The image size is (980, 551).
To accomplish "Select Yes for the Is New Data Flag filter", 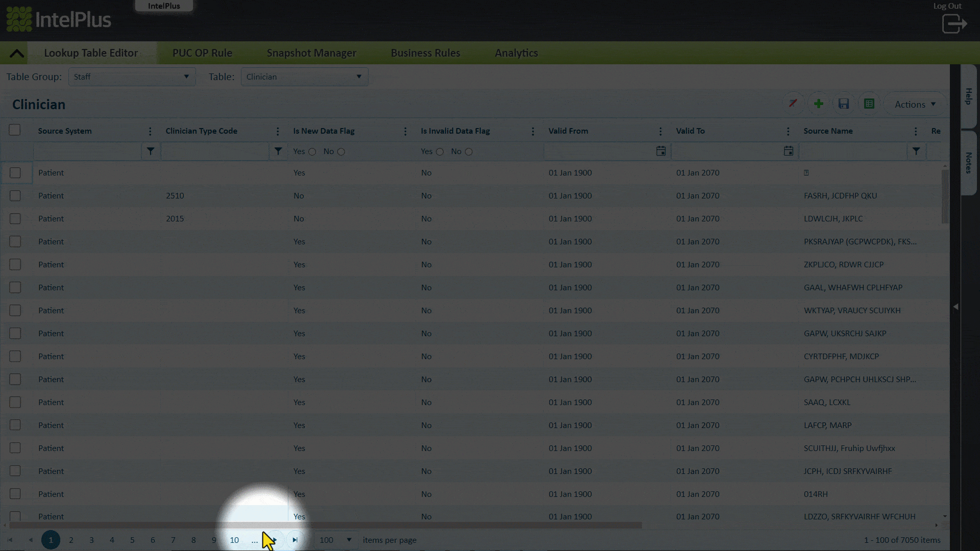I will coord(312,152).
